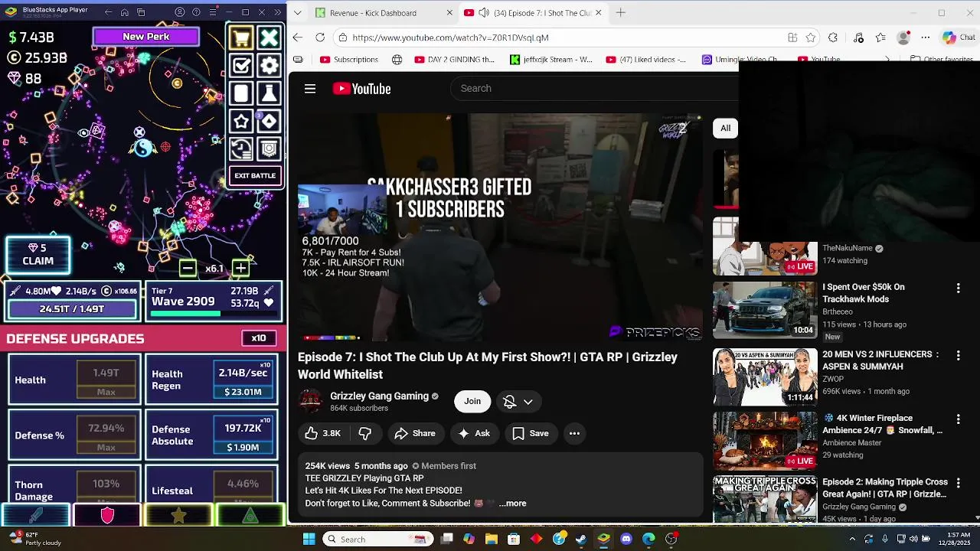
Task: Open notification bell dropdown for channel
Action: point(518,402)
